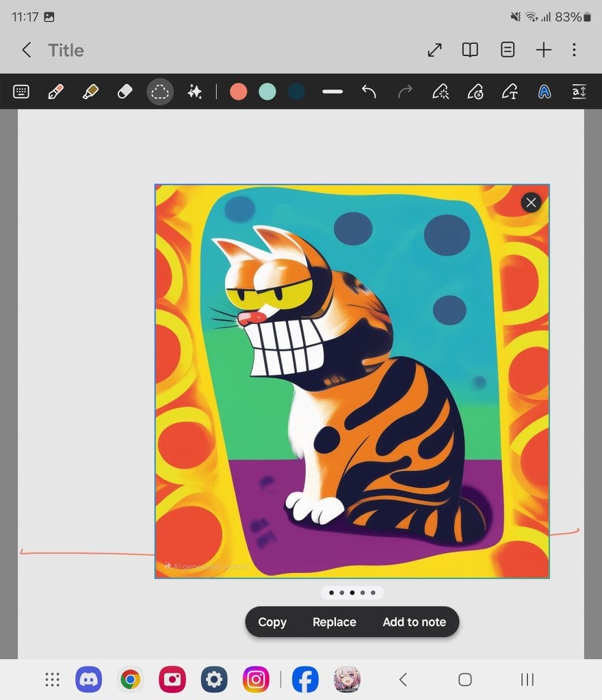The image size is (602, 700).
Task: Pick the coral red pen color
Action: coord(238,92)
